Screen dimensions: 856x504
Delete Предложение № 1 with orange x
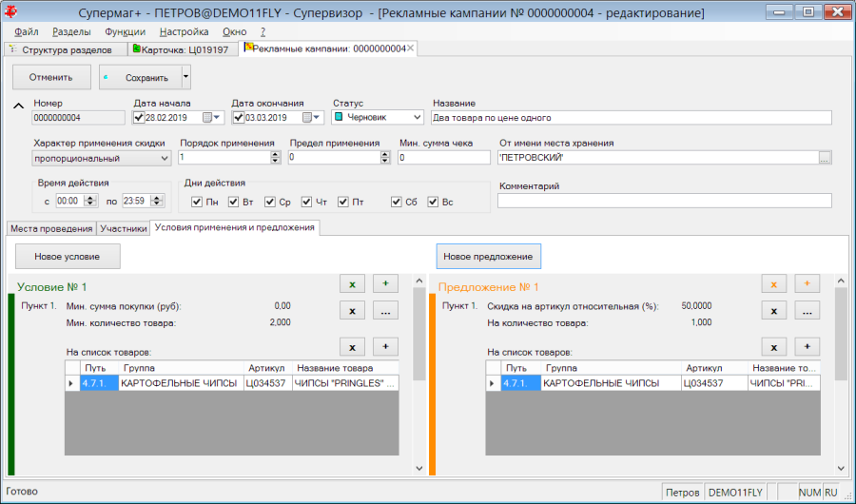coord(773,284)
